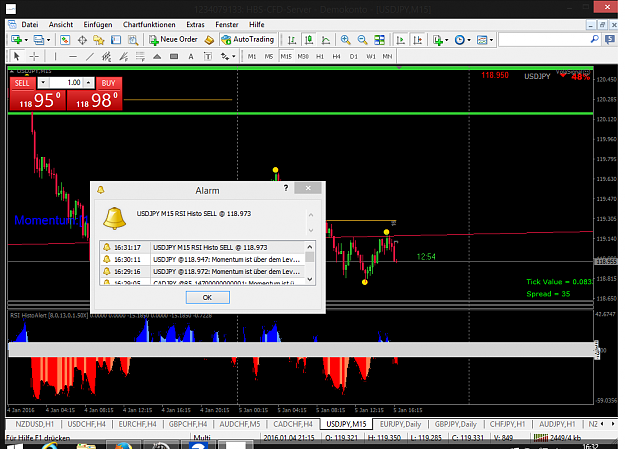Toggle chart auto scroll icon
Image resolution: width=625 pixels, height=449 pixels.
click(400, 40)
